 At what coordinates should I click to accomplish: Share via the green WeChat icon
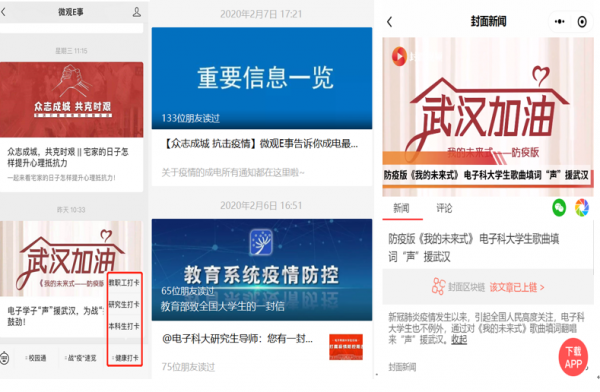click(x=559, y=208)
